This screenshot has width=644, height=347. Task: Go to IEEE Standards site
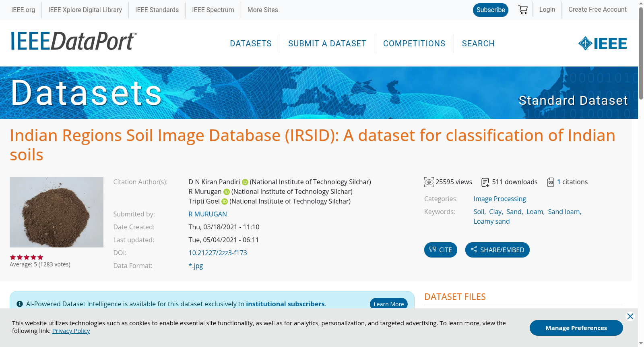157,10
